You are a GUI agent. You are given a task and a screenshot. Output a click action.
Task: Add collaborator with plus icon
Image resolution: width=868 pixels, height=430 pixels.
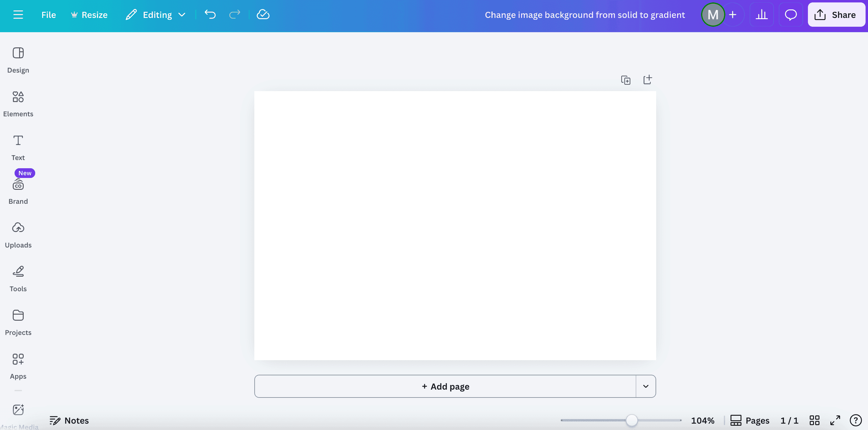point(733,15)
